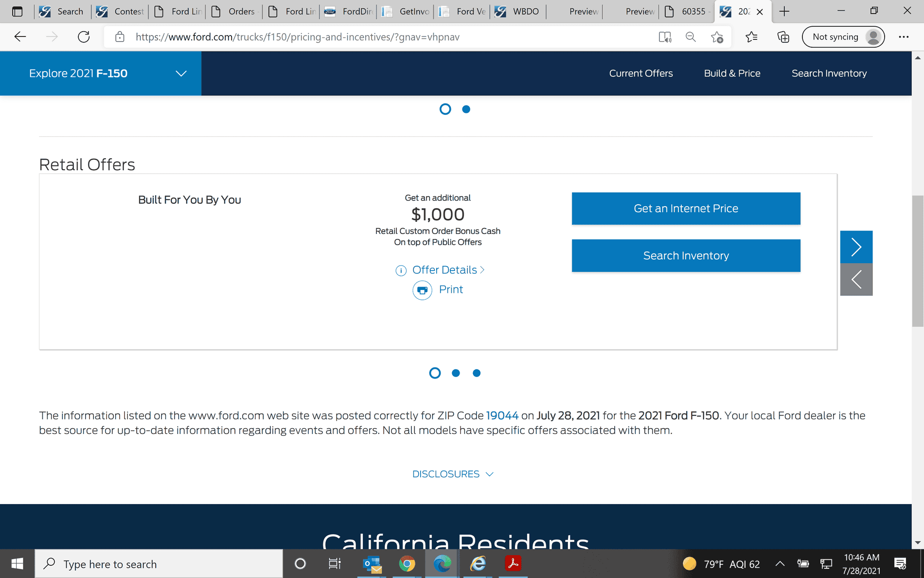Refresh the current page
The width and height of the screenshot is (924, 578).
click(x=84, y=37)
